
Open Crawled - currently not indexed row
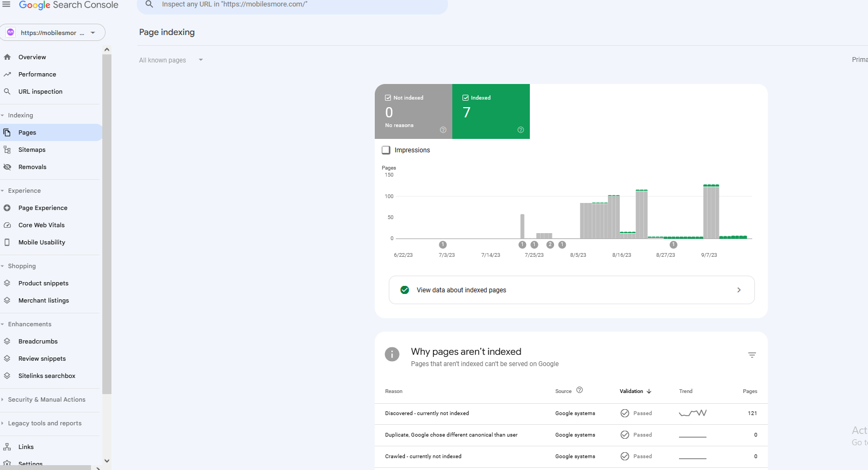571,457
